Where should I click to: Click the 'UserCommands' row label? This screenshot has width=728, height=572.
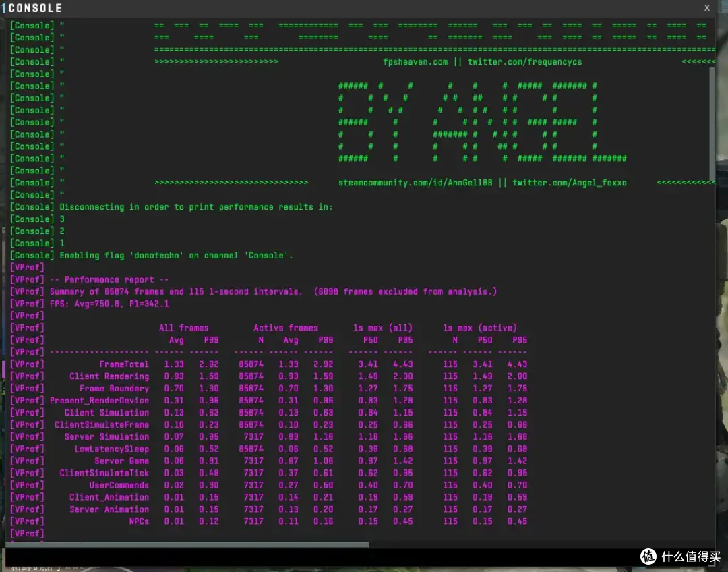tap(119, 484)
